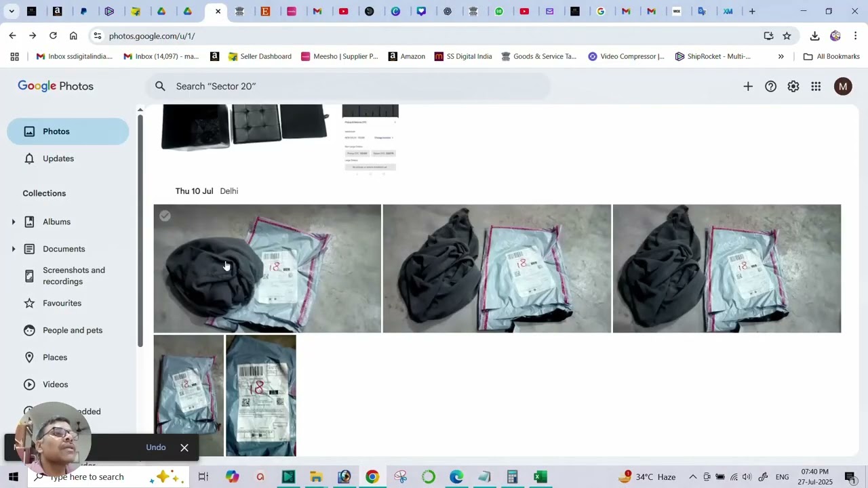Viewport: 868px width, 488px height.
Task: Click Undo in the notification
Action: coord(156,447)
